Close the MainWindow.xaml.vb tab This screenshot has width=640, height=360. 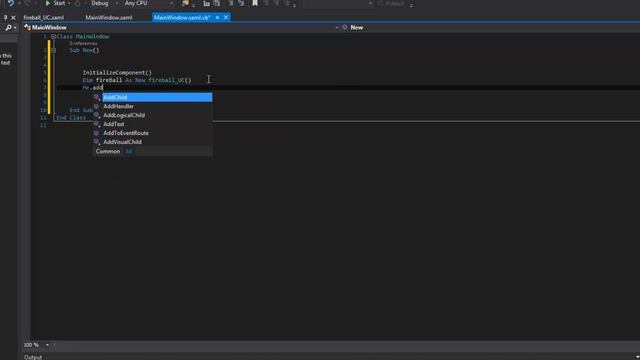[x=226, y=18]
